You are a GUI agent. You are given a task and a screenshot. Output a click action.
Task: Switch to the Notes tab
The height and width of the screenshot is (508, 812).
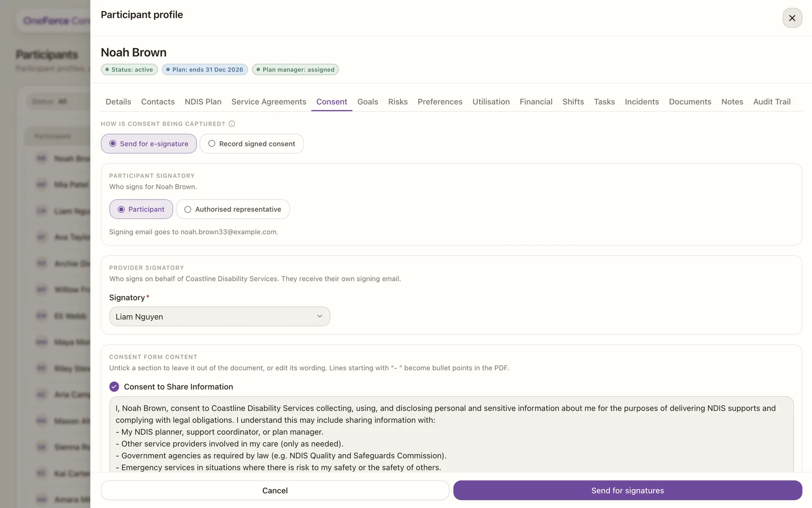732,102
